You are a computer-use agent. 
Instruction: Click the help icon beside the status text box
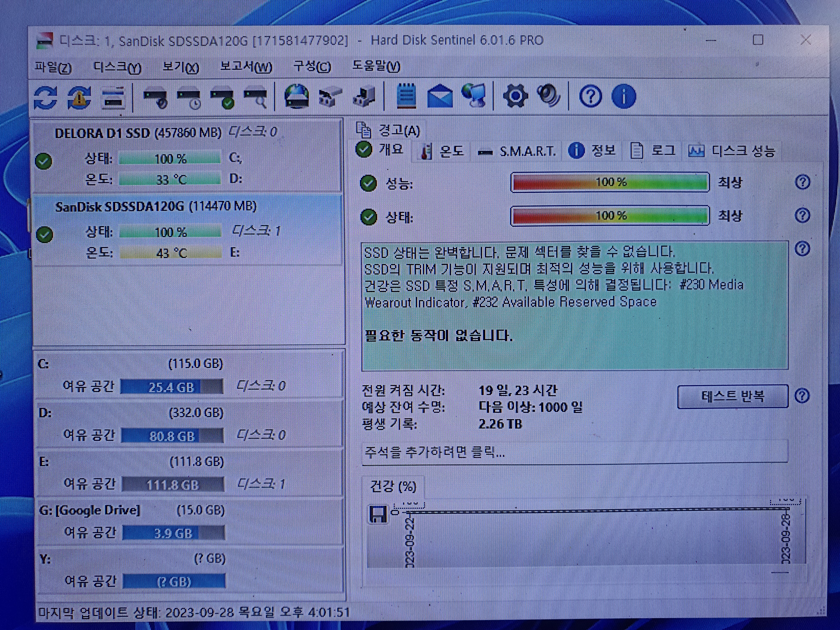[x=802, y=249]
